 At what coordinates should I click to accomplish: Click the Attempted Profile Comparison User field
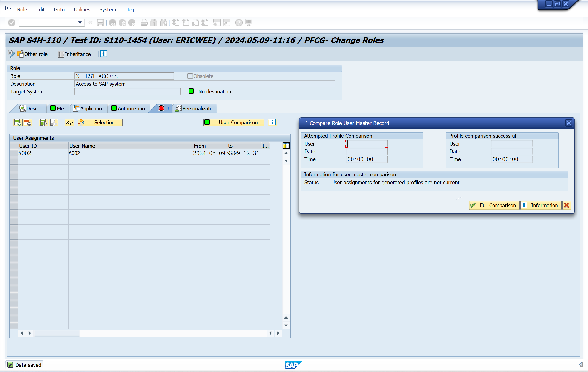click(367, 144)
